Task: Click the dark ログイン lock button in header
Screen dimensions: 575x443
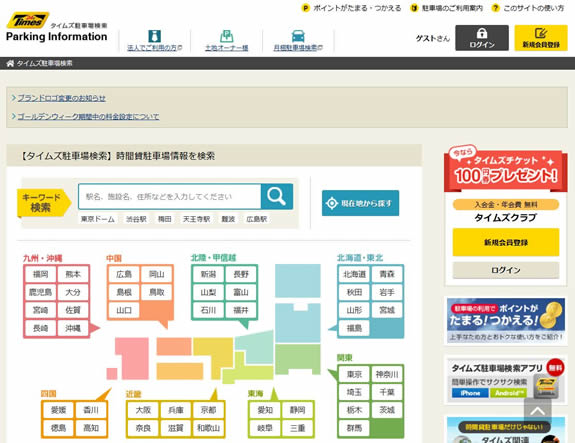Action: (x=482, y=38)
